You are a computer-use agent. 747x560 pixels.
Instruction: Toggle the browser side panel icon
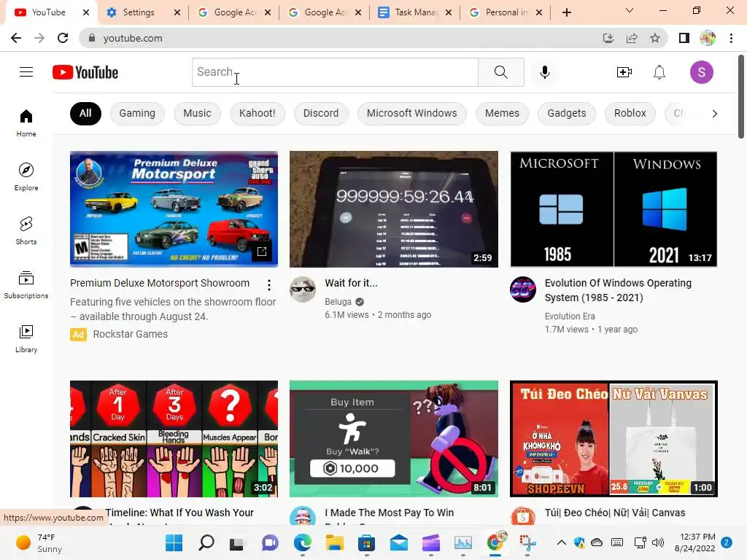coord(684,38)
